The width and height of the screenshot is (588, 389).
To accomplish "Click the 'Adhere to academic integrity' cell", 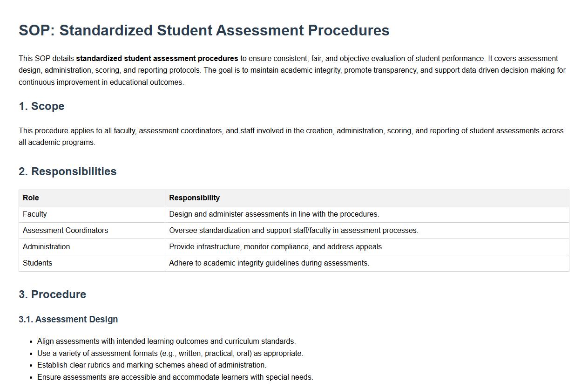I will tap(269, 263).
